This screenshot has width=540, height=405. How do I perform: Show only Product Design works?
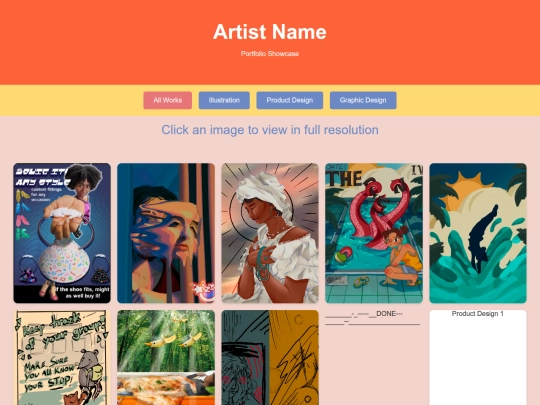(290, 100)
